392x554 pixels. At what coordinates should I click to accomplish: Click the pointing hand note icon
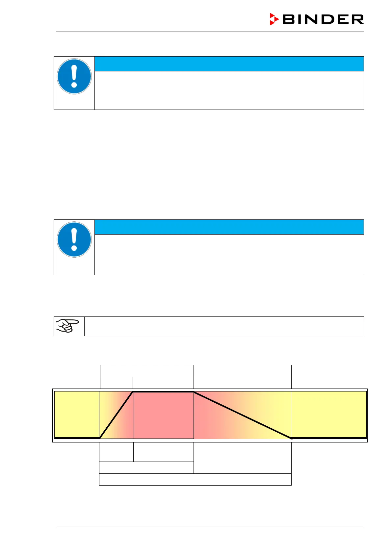(x=68, y=326)
